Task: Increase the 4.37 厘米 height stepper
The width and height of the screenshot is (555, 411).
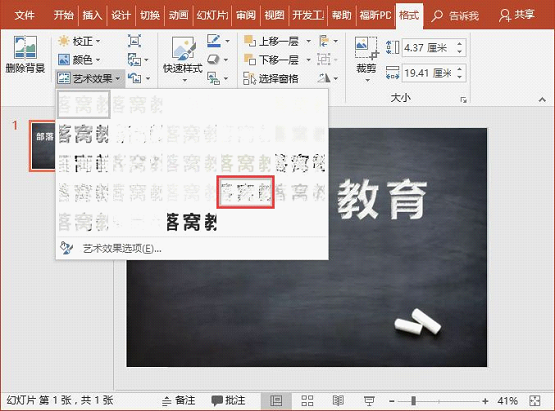Action: (x=459, y=44)
